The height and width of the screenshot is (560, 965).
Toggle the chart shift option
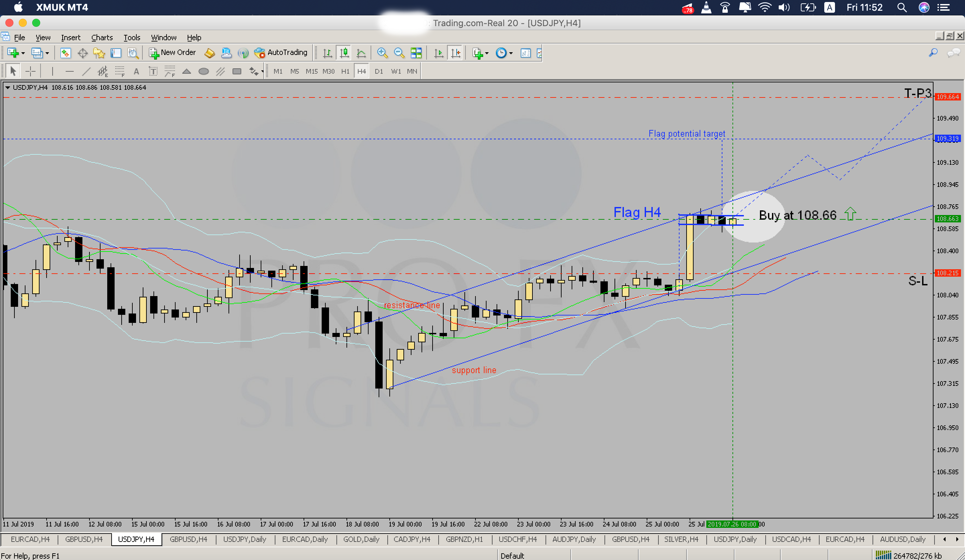pos(456,53)
